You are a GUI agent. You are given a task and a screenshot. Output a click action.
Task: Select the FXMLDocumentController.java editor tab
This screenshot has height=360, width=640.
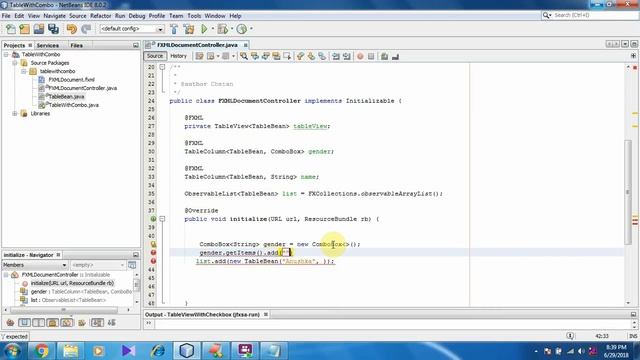tap(197, 45)
